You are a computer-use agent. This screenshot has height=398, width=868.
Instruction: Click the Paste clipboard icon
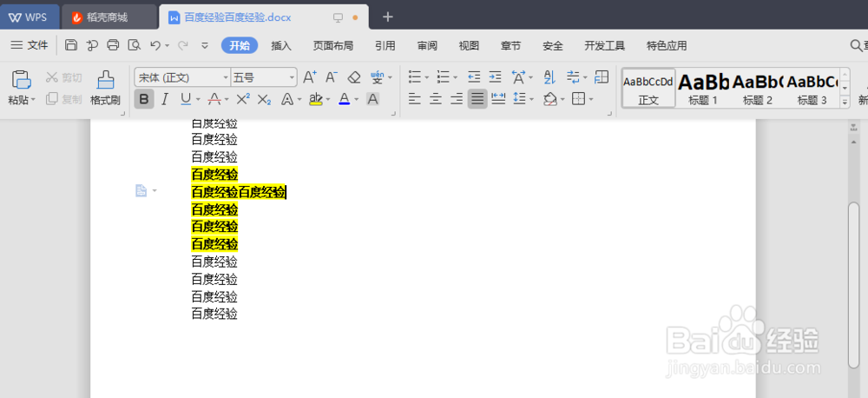tap(22, 80)
